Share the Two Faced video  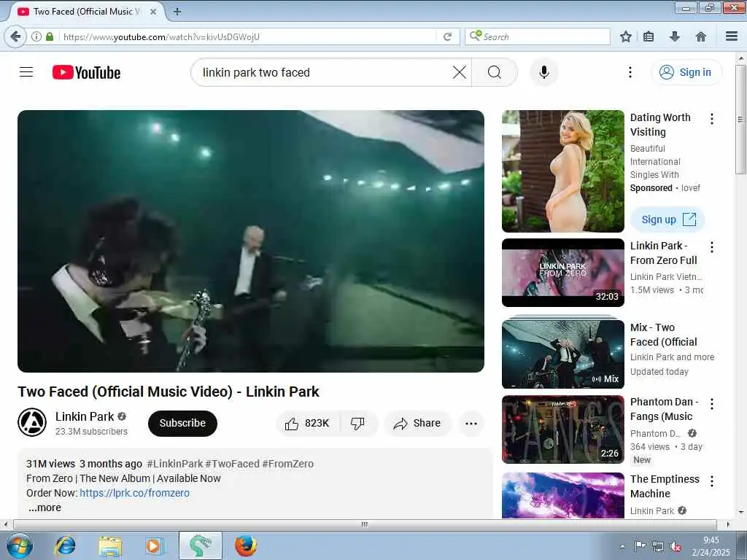point(417,424)
